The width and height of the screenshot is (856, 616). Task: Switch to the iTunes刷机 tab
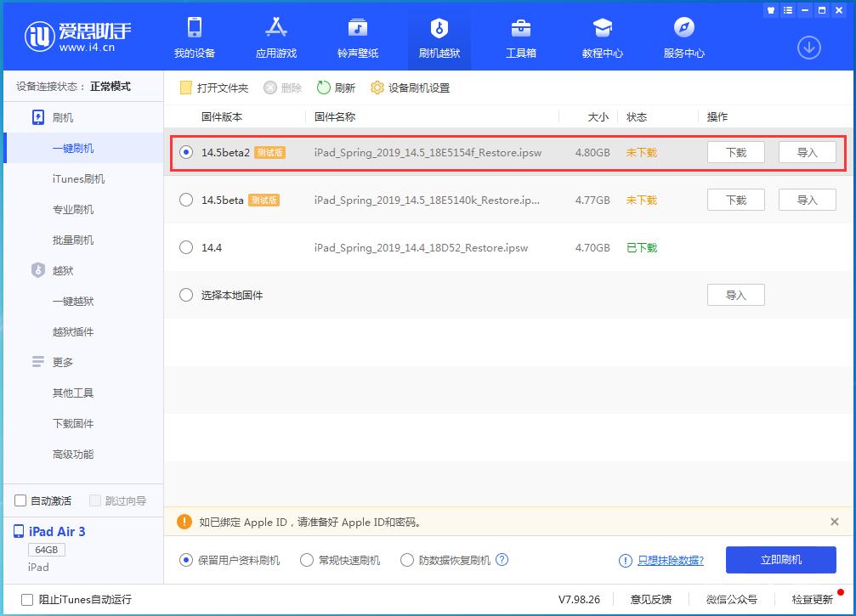(x=82, y=178)
